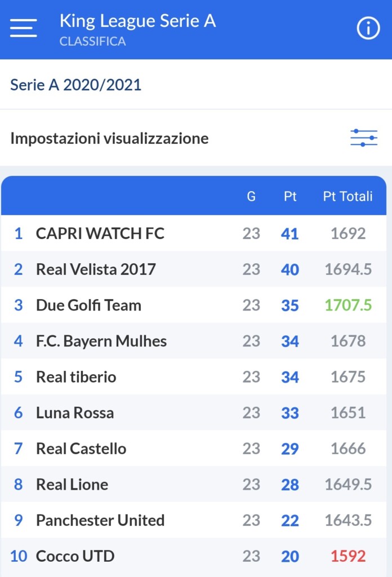Select Real tiberio in the table
Viewport: 392px width, 577px height.
[76, 377]
